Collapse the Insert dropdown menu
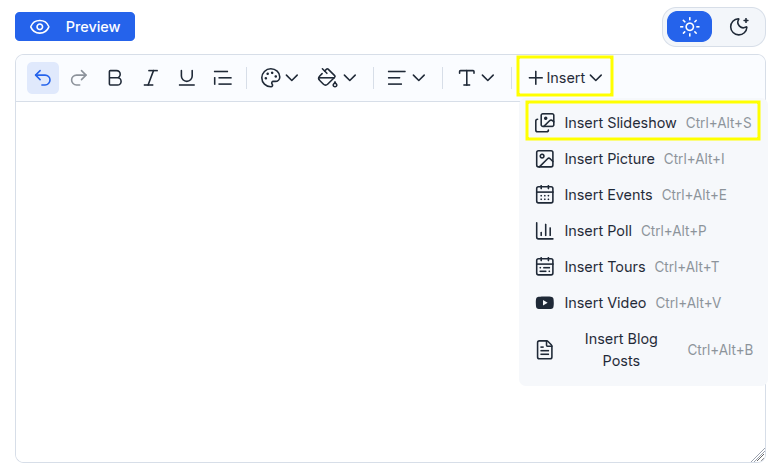The image size is (784, 476). click(565, 78)
